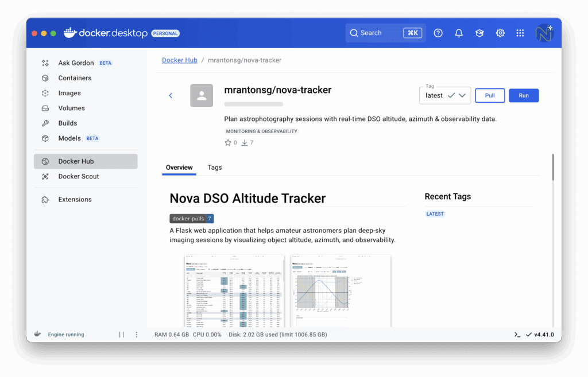Click the RAM 0.64 GB readout
Image resolution: width=588 pixels, height=377 pixels.
[172, 335]
